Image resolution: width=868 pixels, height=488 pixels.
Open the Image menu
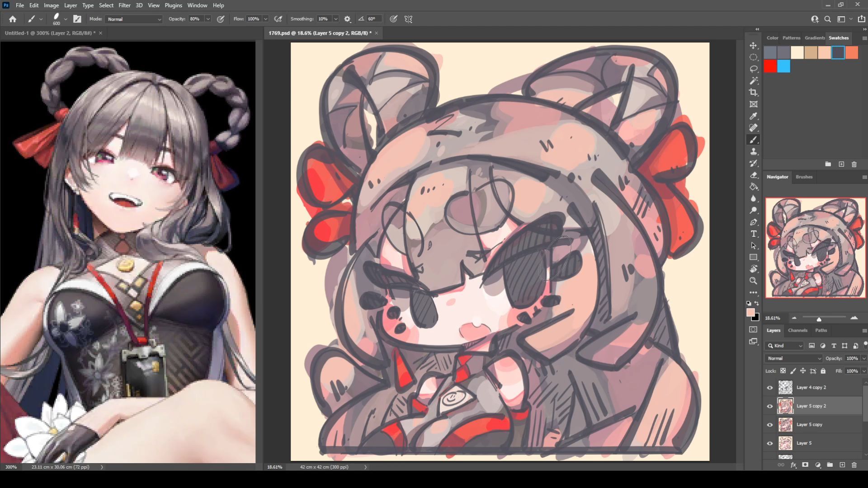pyautogui.click(x=51, y=5)
